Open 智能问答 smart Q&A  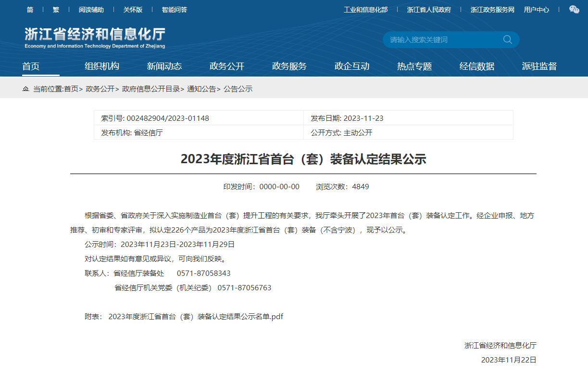(174, 10)
